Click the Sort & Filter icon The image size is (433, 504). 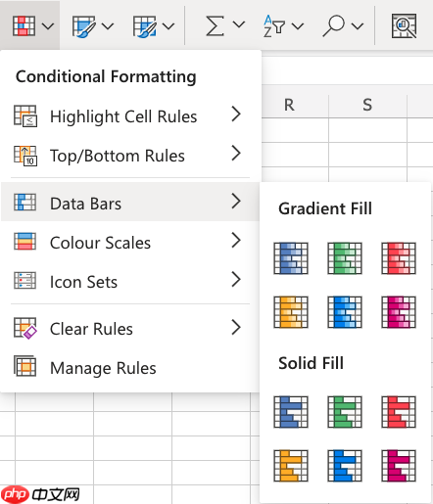tap(274, 26)
